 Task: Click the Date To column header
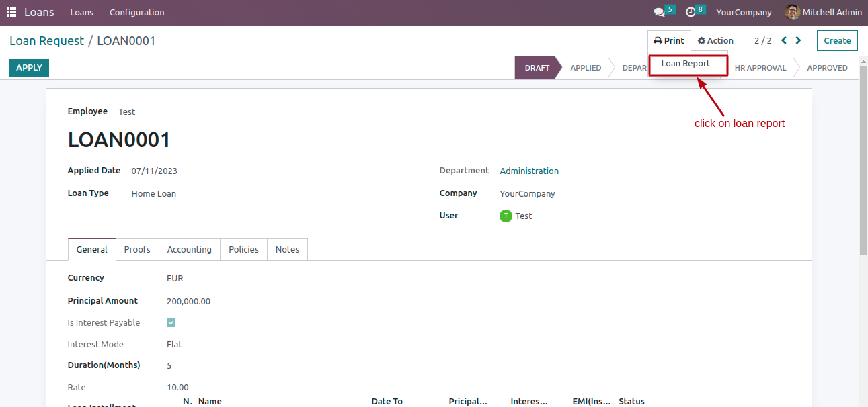[x=387, y=401]
